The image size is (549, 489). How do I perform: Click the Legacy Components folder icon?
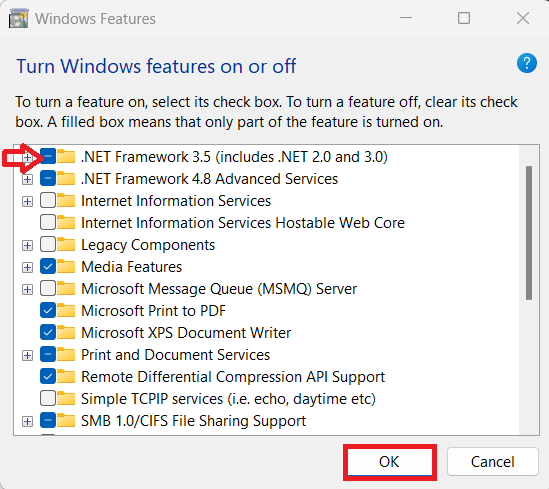(66, 245)
